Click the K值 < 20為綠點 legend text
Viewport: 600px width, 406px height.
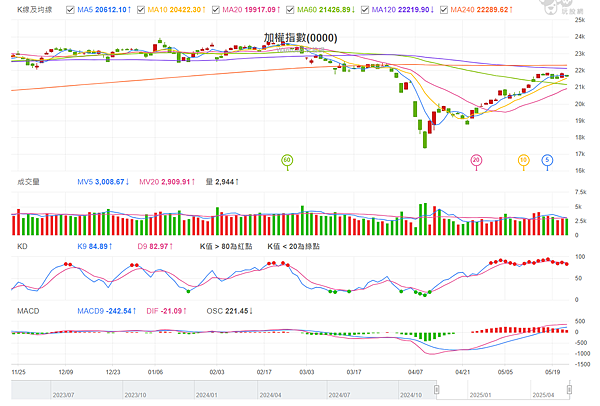point(293,246)
